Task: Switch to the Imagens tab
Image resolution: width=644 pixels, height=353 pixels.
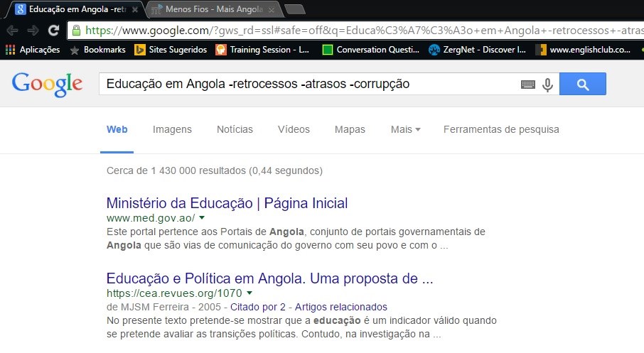Action: (172, 129)
